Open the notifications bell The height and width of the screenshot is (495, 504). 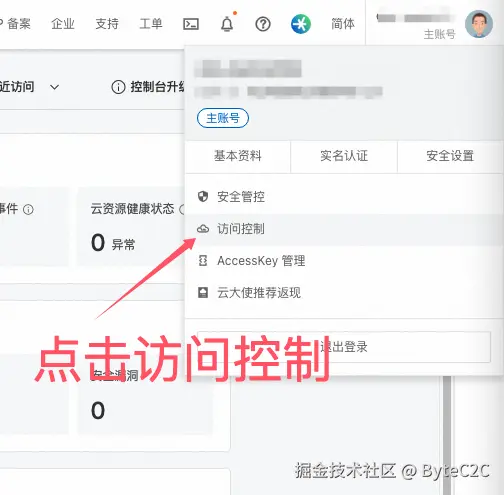click(x=227, y=24)
